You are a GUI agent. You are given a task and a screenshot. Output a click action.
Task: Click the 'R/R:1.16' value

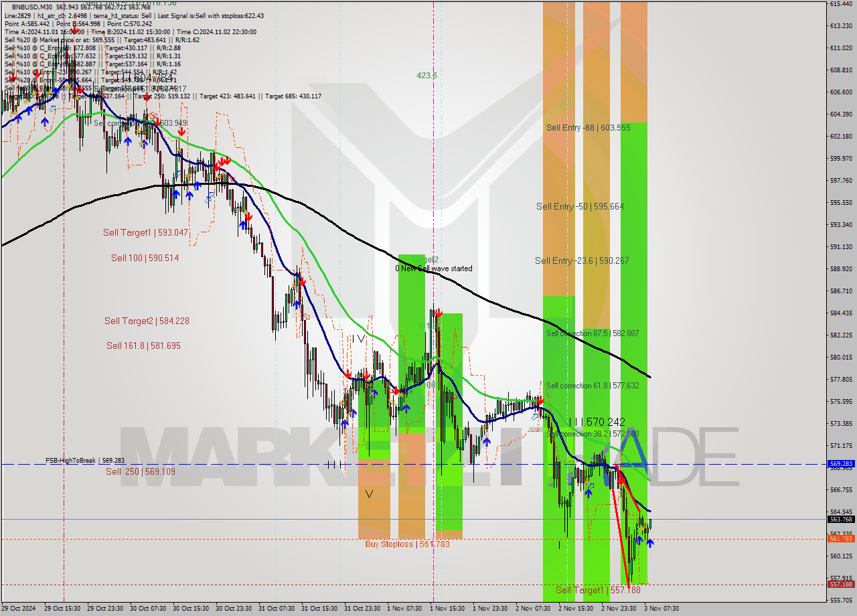pyautogui.click(x=167, y=64)
